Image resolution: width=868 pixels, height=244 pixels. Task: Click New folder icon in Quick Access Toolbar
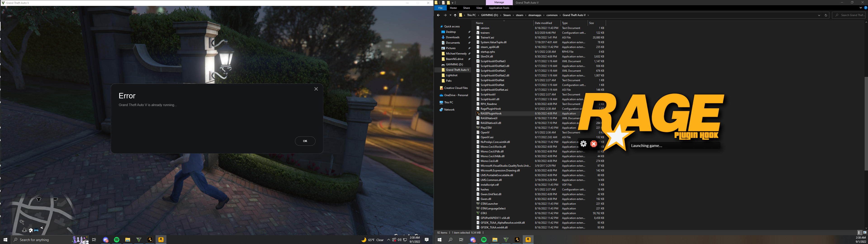(x=448, y=2)
